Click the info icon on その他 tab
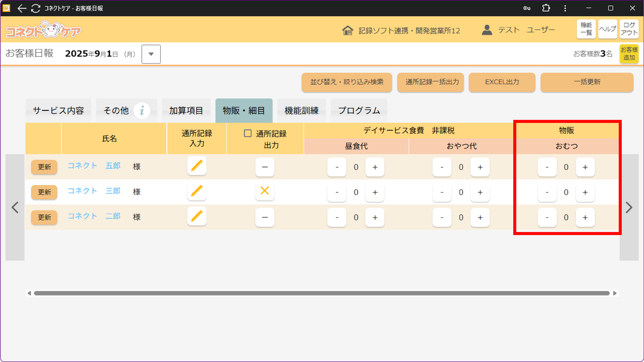 point(142,111)
